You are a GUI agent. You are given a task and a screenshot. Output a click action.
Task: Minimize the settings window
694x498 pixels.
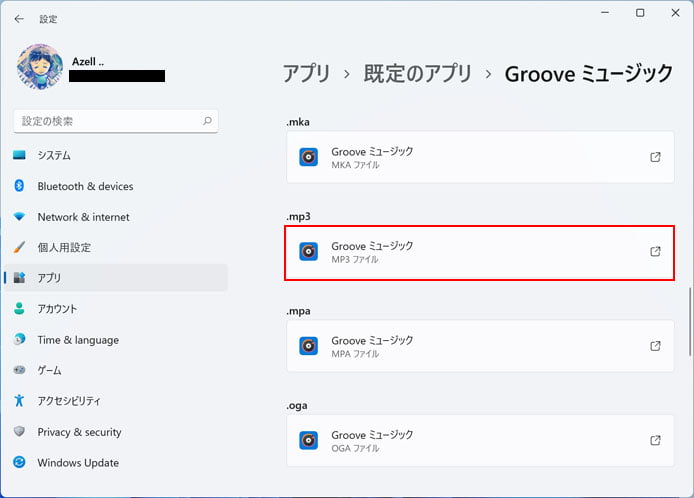(x=605, y=13)
